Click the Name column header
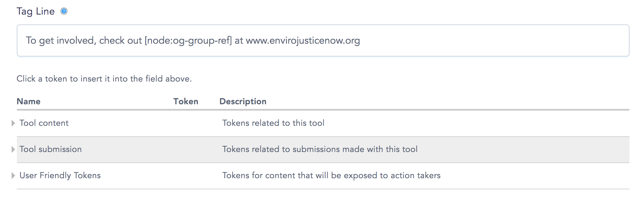 (28, 101)
